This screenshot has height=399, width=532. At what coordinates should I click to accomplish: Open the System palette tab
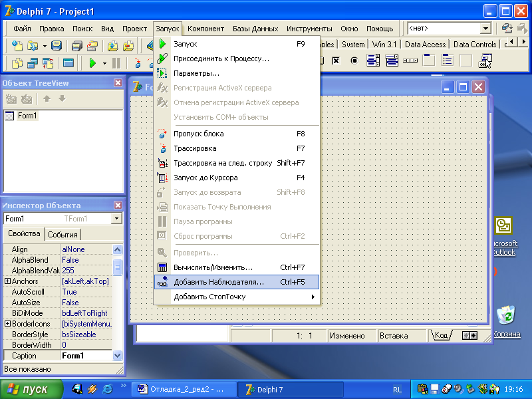(353, 45)
